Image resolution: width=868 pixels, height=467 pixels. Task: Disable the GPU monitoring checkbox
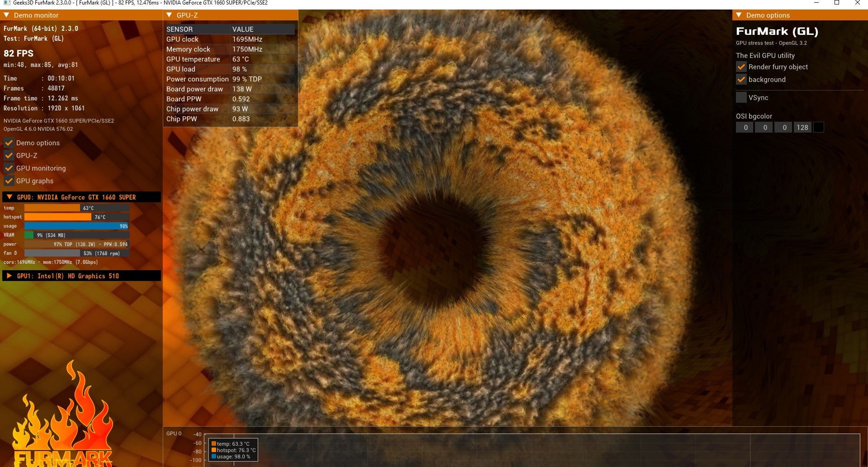click(x=9, y=168)
